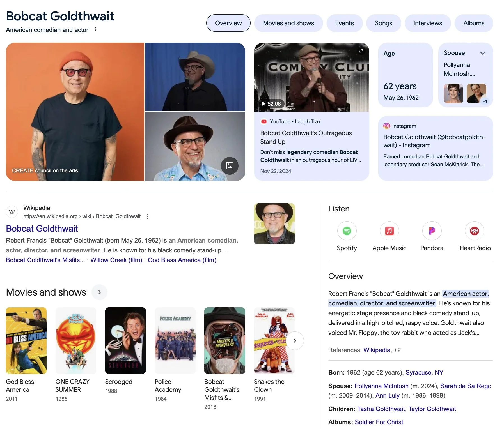Screen dimensions: 504x429
Task: Open the Taylor Goldthwait link
Action: click(x=432, y=409)
